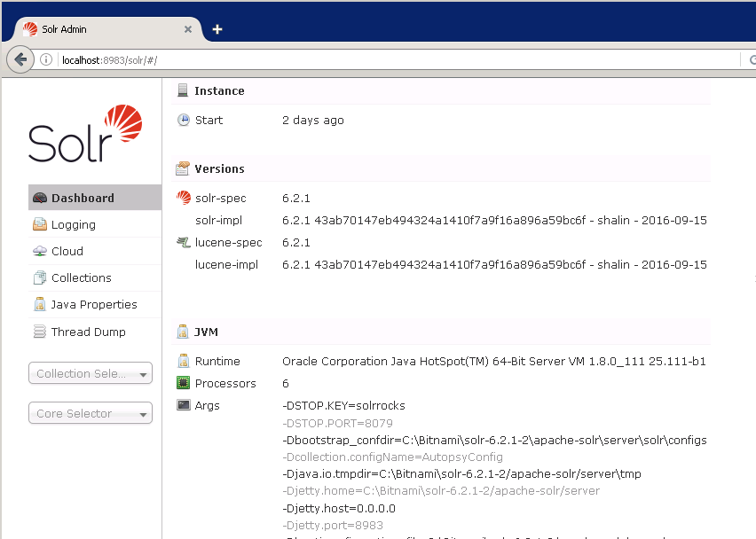Close the Solr Admin tab
This screenshot has width=756, height=539.
point(188,29)
